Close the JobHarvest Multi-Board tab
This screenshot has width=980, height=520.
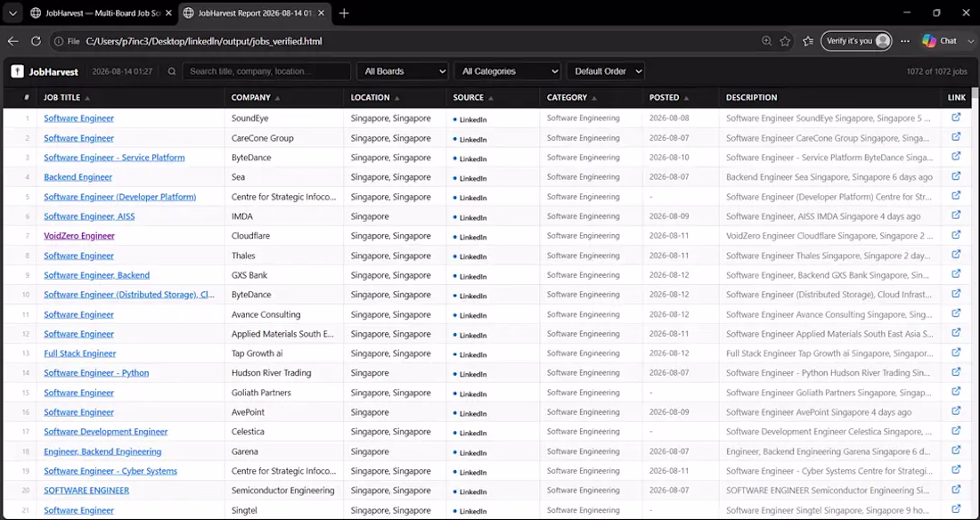click(168, 13)
